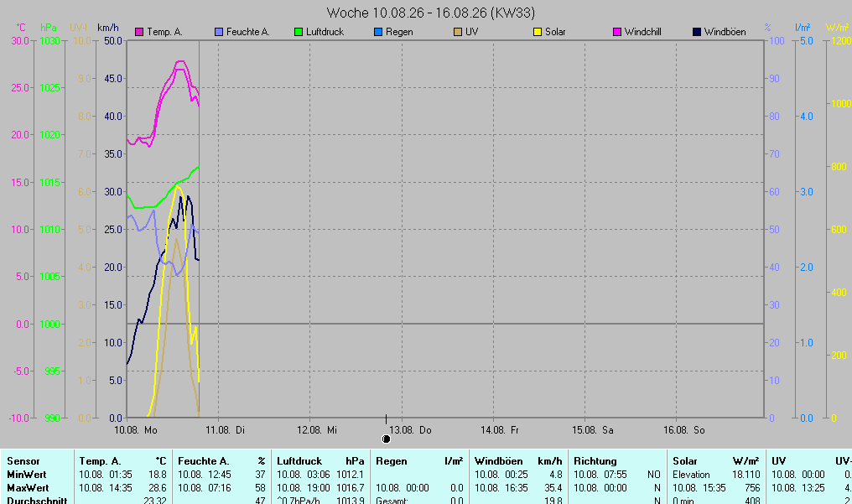The width and height of the screenshot is (852, 504).
Task: Click the '13.08. Do' day label
Action: coord(410,430)
